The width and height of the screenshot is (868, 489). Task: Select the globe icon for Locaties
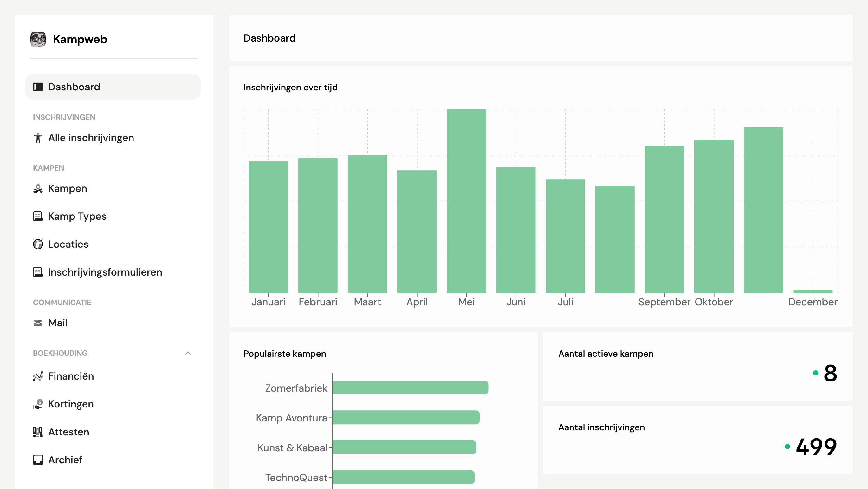pyautogui.click(x=38, y=244)
